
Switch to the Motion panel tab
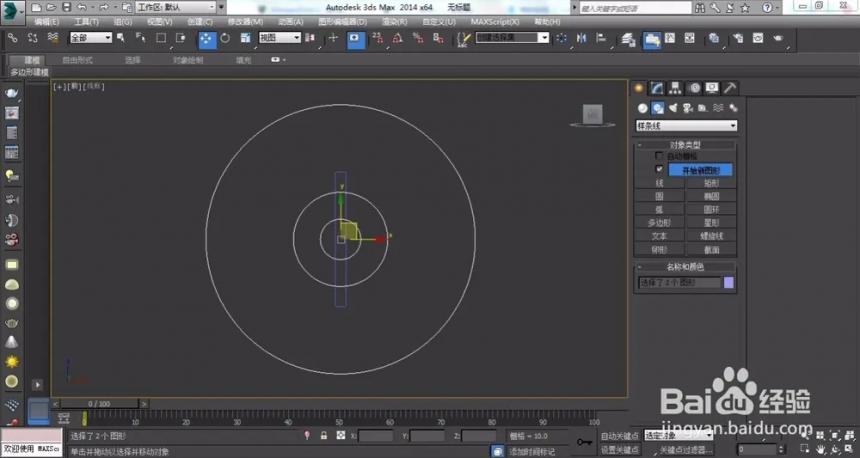click(694, 88)
